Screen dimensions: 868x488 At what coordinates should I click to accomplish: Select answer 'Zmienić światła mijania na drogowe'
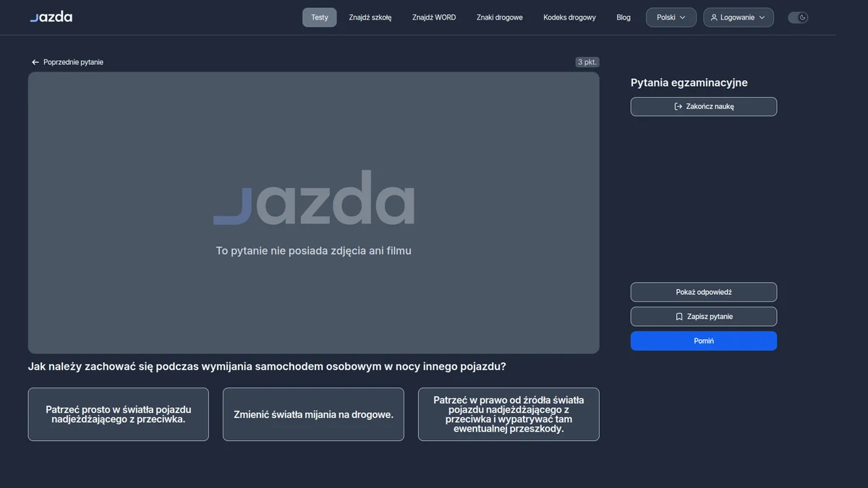[313, 414]
